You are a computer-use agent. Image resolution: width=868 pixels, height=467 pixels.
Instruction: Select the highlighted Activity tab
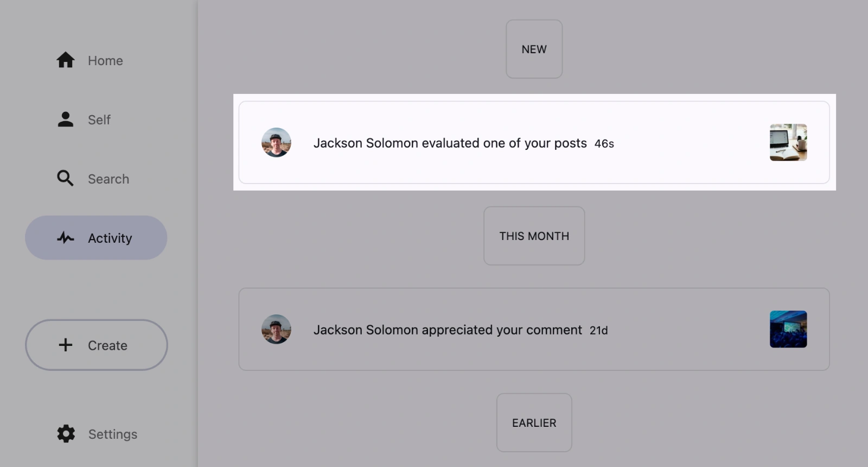pyautogui.click(x=95, y=237)
